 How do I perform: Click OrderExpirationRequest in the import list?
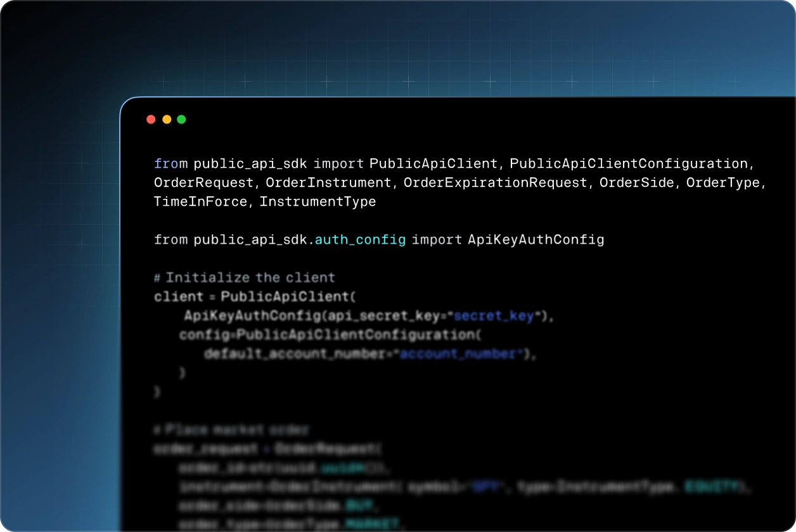[496, 183]
